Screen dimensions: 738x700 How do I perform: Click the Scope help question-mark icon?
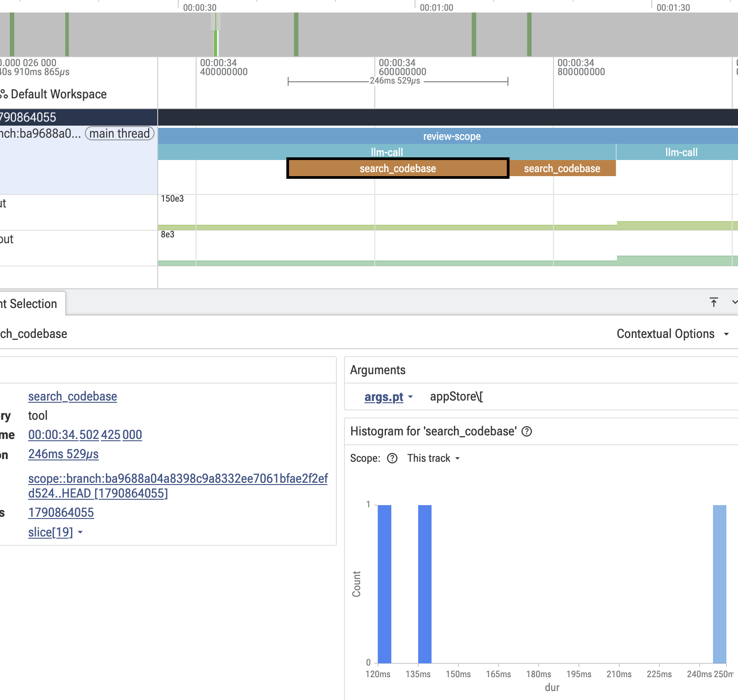point(392,458)
